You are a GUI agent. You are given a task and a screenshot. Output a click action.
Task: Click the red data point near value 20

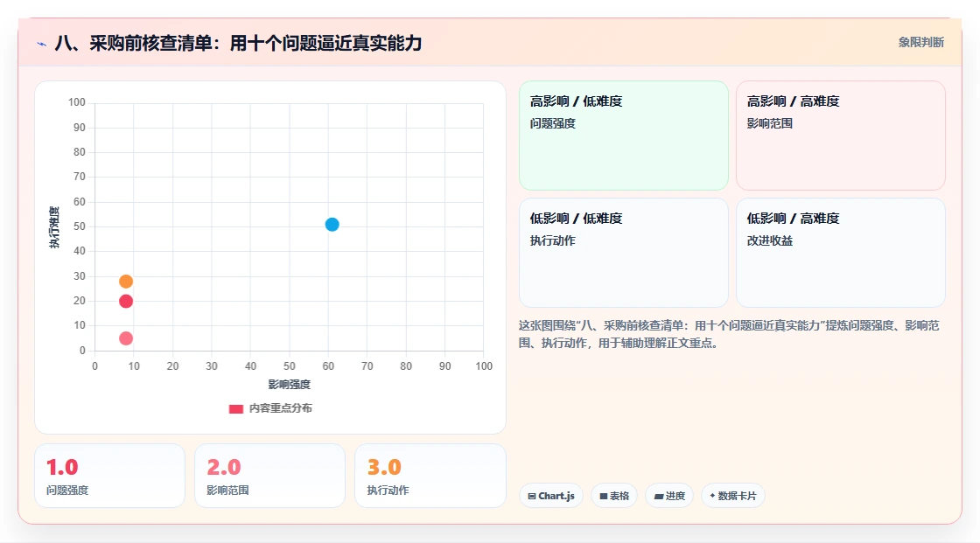[126, 301]
